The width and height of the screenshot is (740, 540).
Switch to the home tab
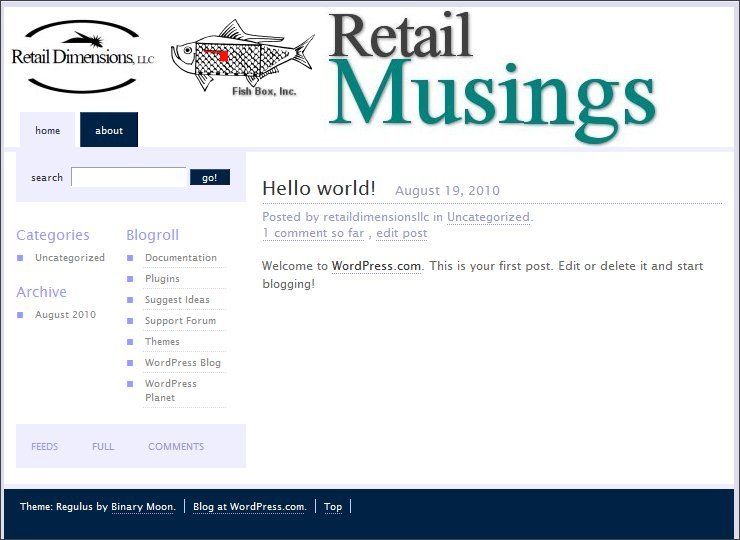(47, 130)
